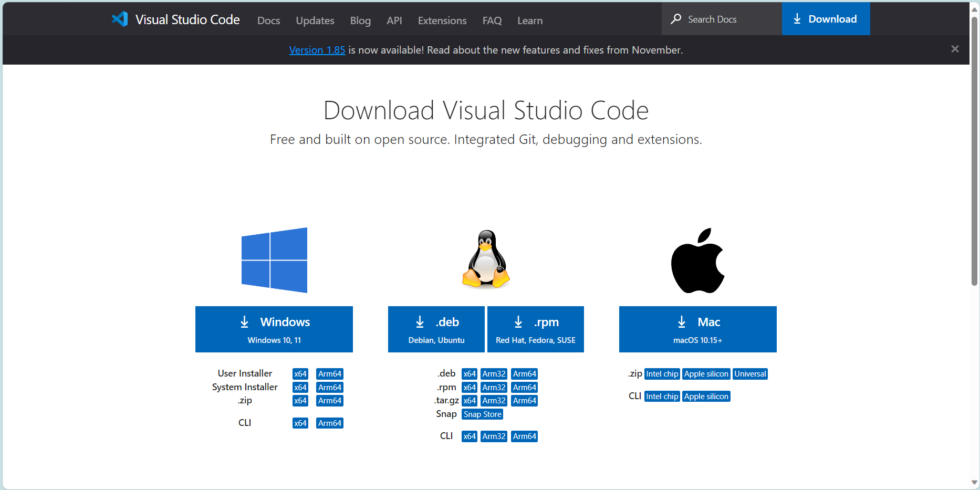Select Windows User Installer x64
Viewport: 980px width, 490px height.
[x=300, y=374]
